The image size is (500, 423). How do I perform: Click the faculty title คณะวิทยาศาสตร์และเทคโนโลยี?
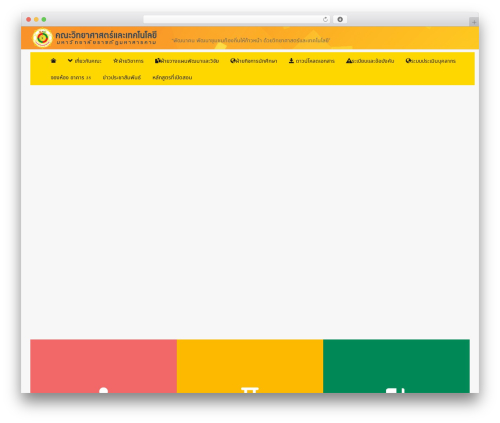tap(106, 35)
